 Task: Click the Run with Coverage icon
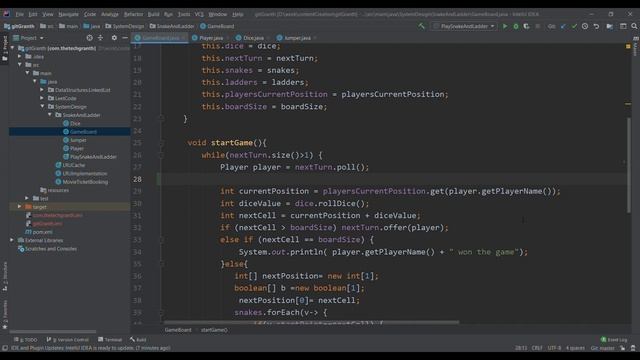point(527,26)
